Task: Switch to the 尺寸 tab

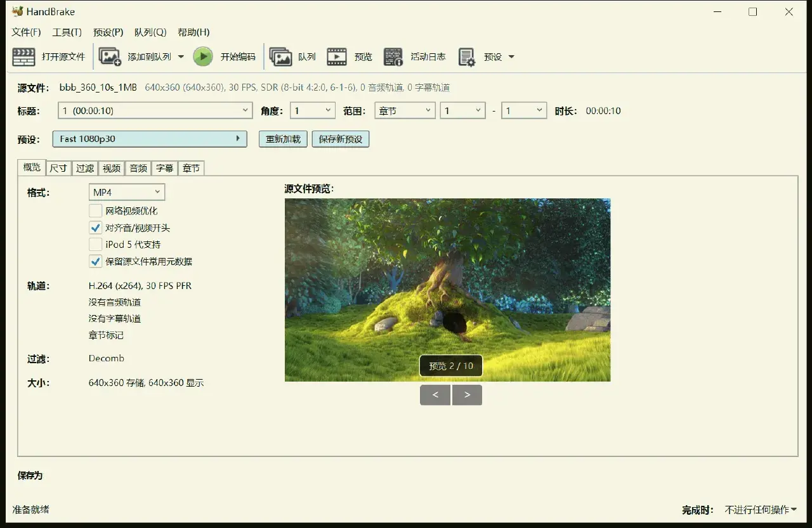Action: point(58,168)
